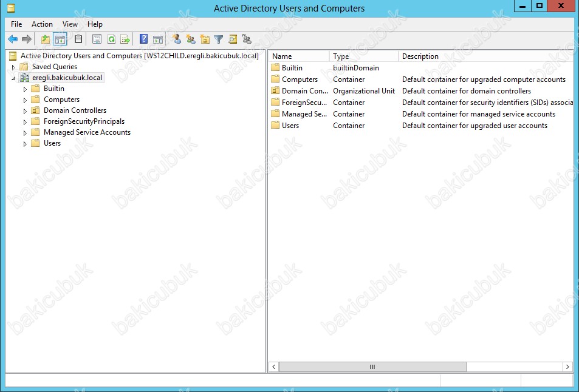Open filter options via the funnel icon

(219, 39)
